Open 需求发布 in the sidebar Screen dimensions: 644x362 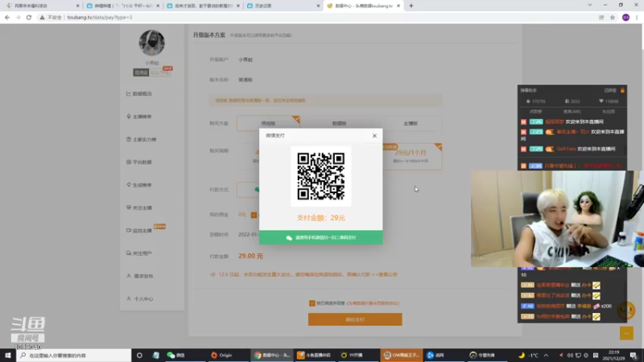(x=139, y=276)
